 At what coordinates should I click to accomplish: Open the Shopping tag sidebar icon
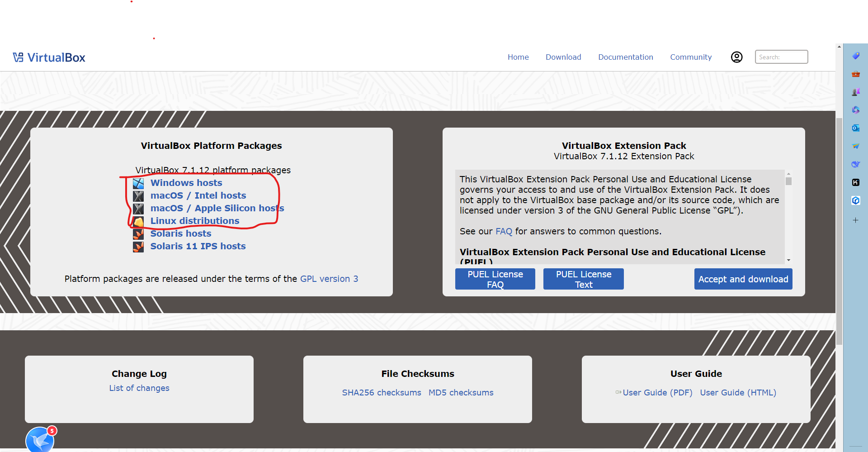(855, 56)
